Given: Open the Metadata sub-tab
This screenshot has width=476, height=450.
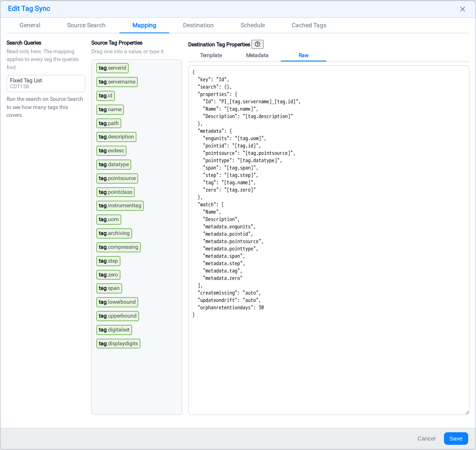Looking at the screenshot, I should coord(257,55).
